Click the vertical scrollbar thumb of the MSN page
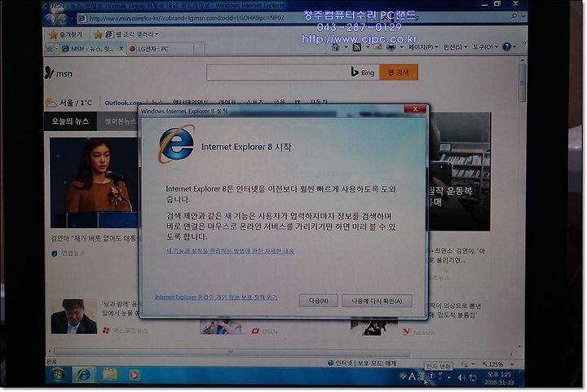This screenshot has width=587, height=392. (523, 82)
